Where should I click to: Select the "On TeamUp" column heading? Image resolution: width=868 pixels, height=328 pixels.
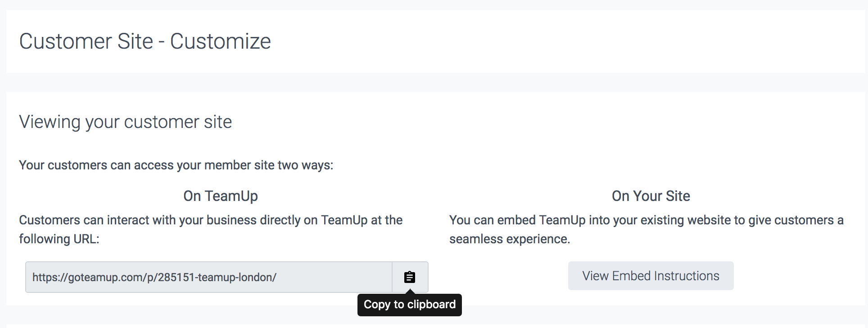tap(220, 196)
